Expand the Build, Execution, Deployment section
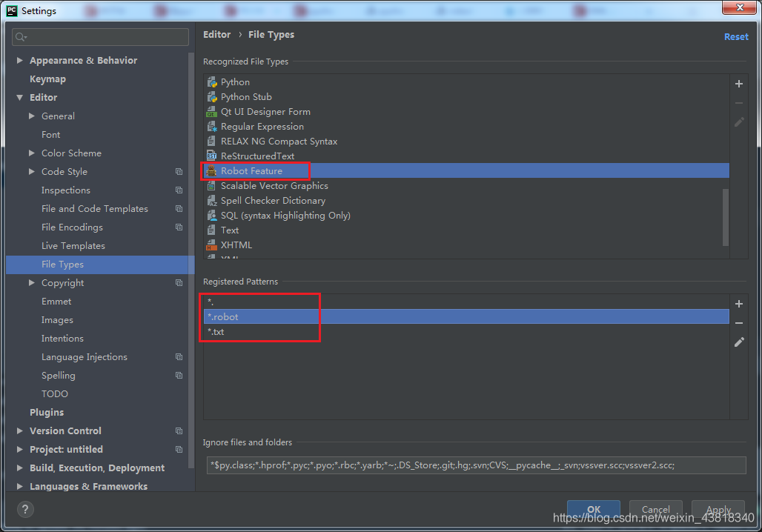 tap(20, 468)
